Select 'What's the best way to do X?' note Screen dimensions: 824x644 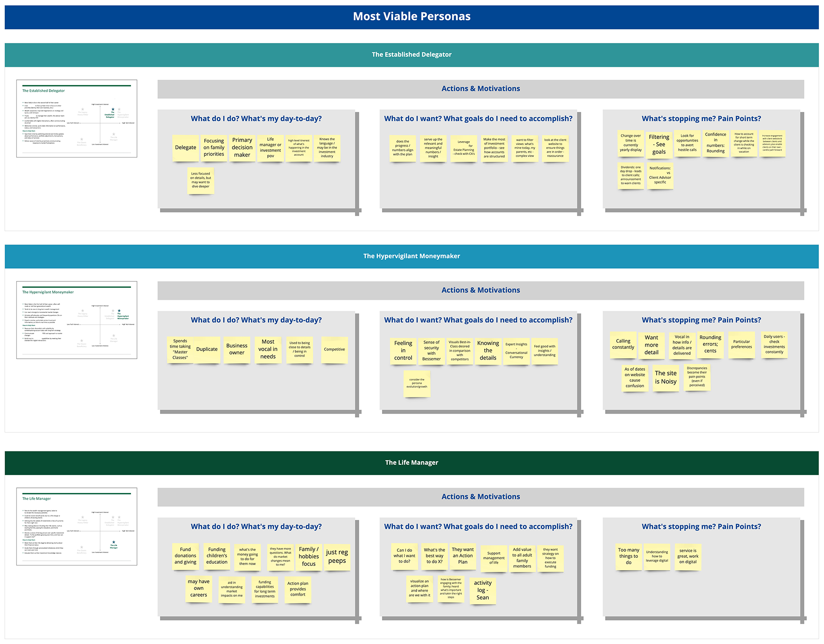click(x=434, y=556)
